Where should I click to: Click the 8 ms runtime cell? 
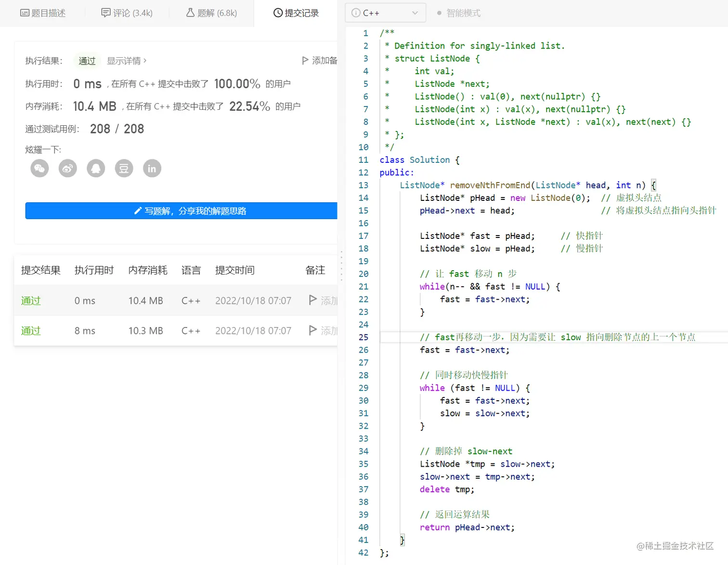coord(85,330)
